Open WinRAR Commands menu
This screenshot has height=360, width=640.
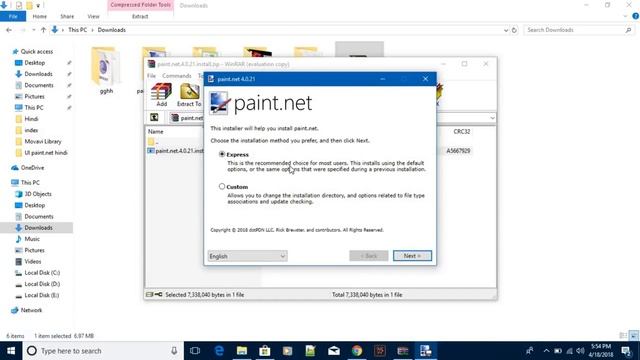pos(177,76)
